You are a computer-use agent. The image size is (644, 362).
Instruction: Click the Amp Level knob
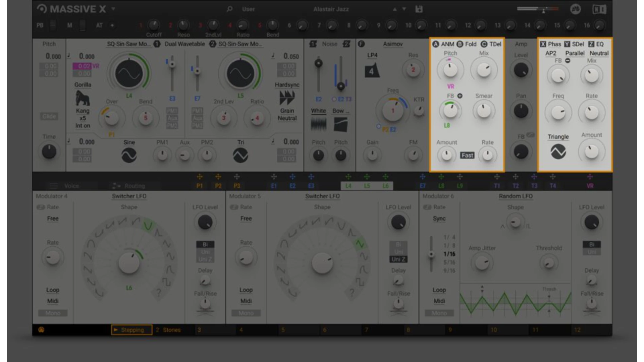521,70
